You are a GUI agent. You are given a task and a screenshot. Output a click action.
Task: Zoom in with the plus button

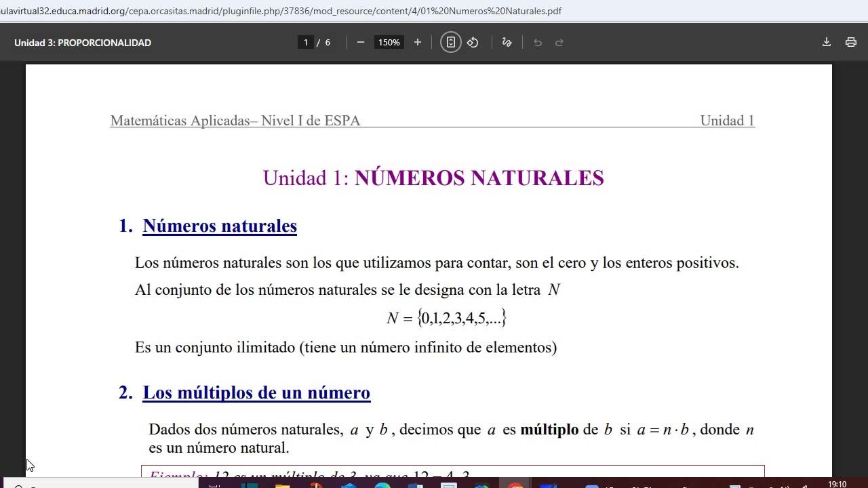tap(418, 42)
